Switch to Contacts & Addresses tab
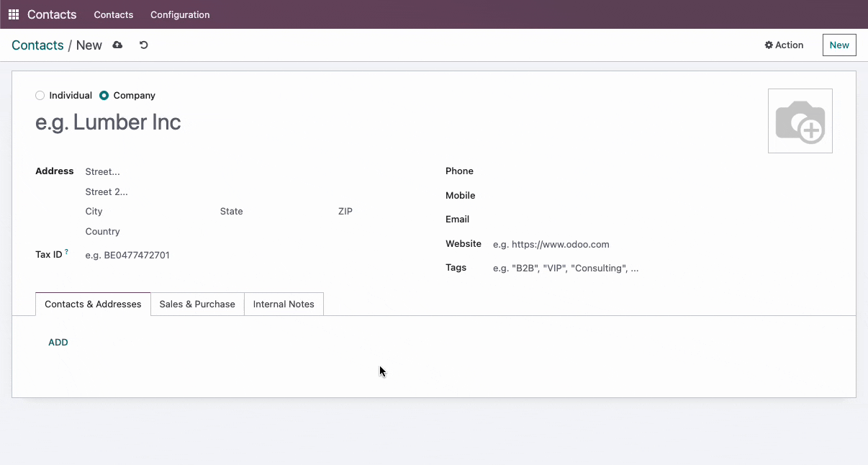This screenshot has width=868, height=465. point(93,304)
